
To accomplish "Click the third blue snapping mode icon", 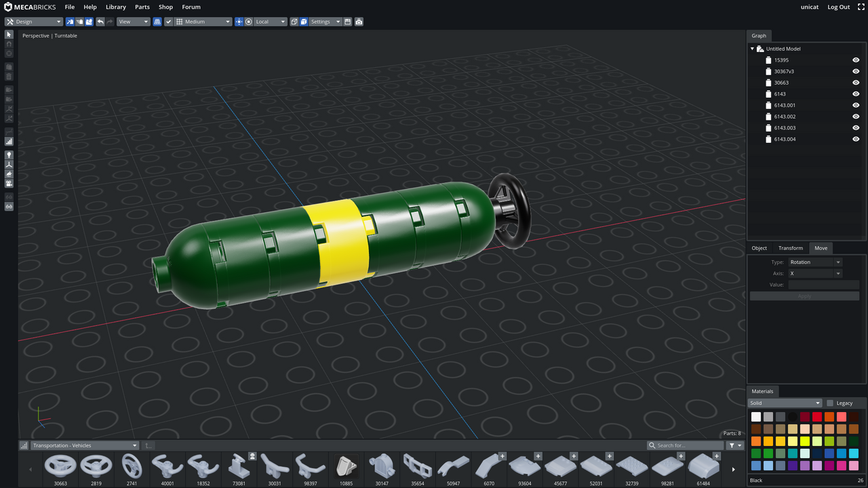I will tap(89, 22).
